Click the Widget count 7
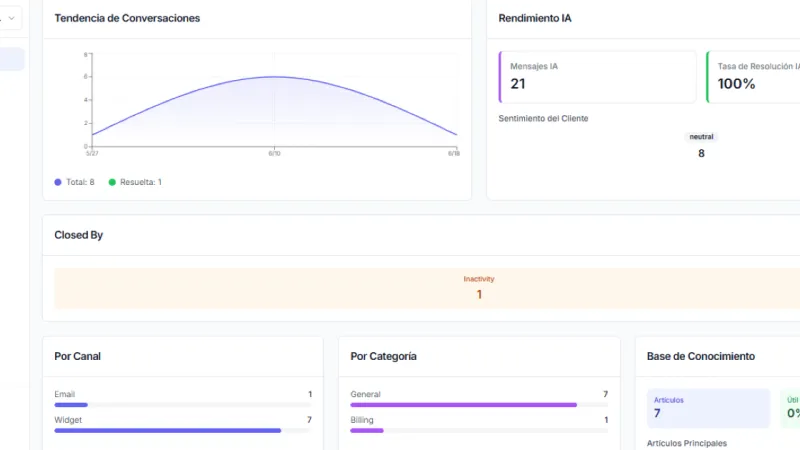 click(x=309, y=420)
